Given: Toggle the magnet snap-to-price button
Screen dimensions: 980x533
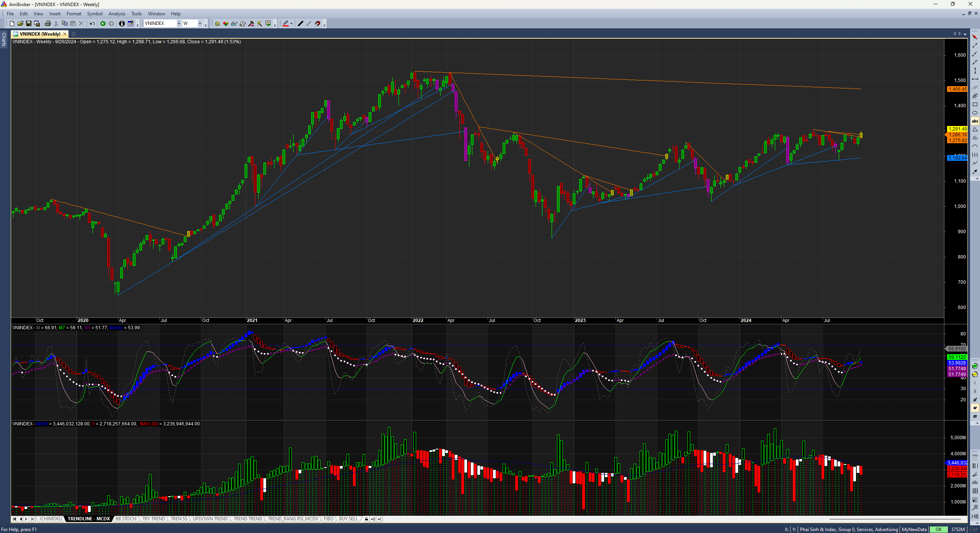Looking at the screenshot, I should [x=317, y=23].
